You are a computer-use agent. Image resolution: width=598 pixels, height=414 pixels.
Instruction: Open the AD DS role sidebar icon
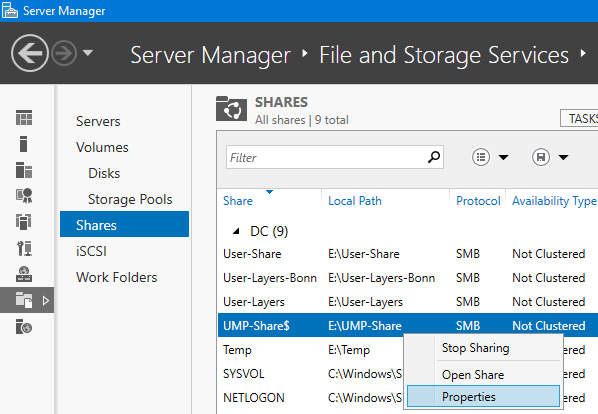pyautogui.click(x=24, y=222)
